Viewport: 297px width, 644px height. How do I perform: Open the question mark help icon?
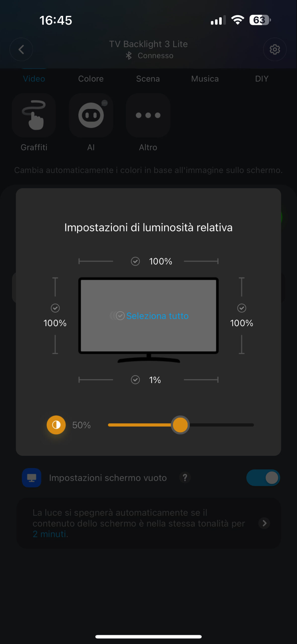coord(185,477)
